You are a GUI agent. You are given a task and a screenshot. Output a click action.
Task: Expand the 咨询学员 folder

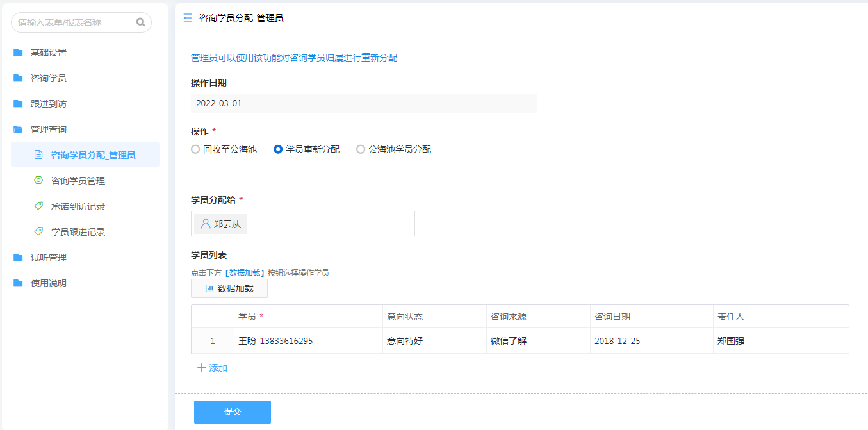[x=49, y=78]
